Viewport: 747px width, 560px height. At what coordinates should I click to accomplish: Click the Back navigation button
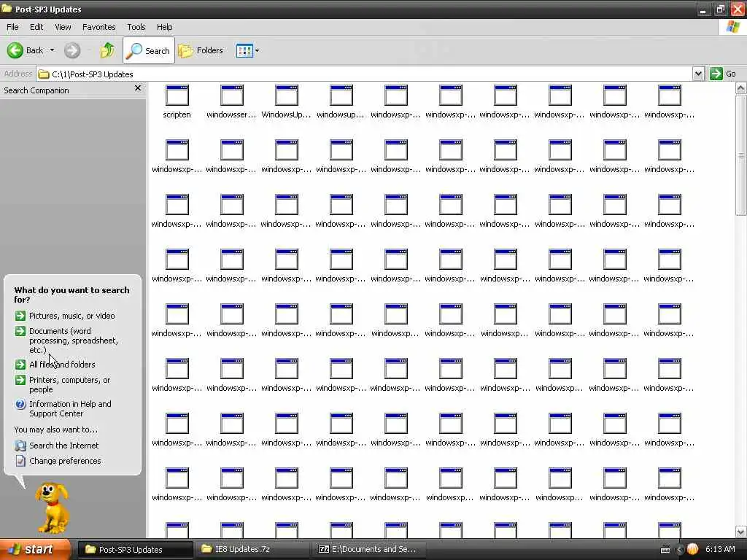[x=25, y=50]
